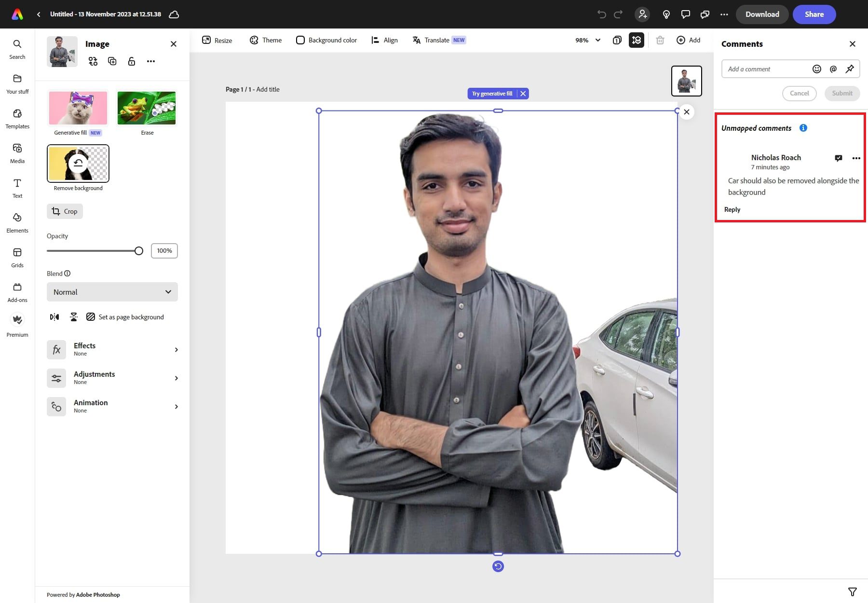
Task: Open the zoom level dropdown showing 98%
Action: [586, 40]
